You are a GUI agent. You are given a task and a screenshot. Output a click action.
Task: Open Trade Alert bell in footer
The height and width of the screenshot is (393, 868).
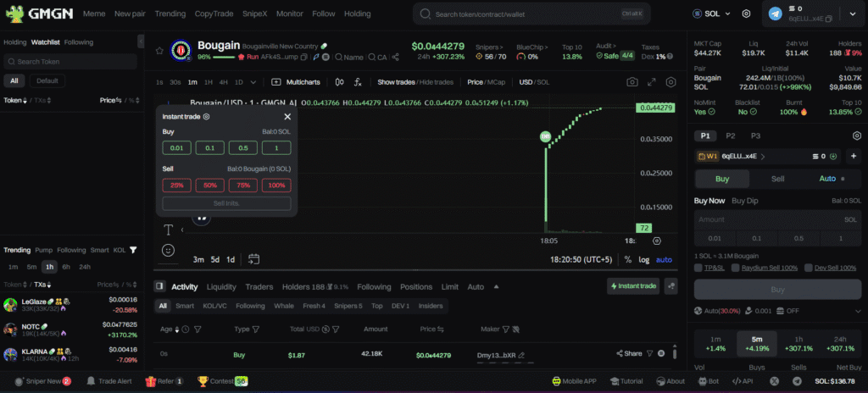(109, 381)
